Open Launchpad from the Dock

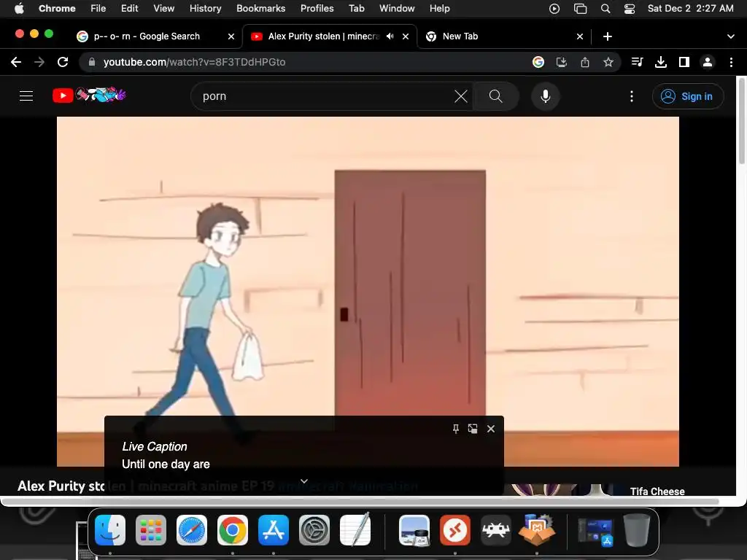151,530
